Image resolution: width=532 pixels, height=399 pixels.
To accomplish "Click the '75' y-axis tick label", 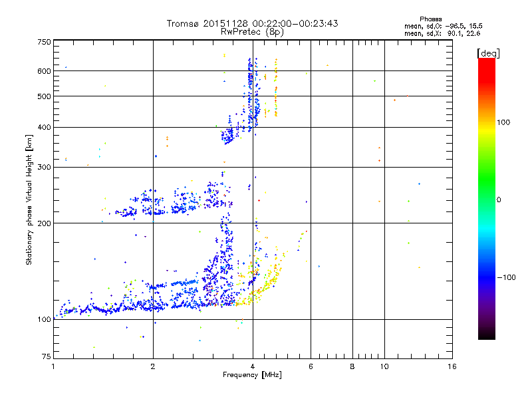I will pos(47,356).
